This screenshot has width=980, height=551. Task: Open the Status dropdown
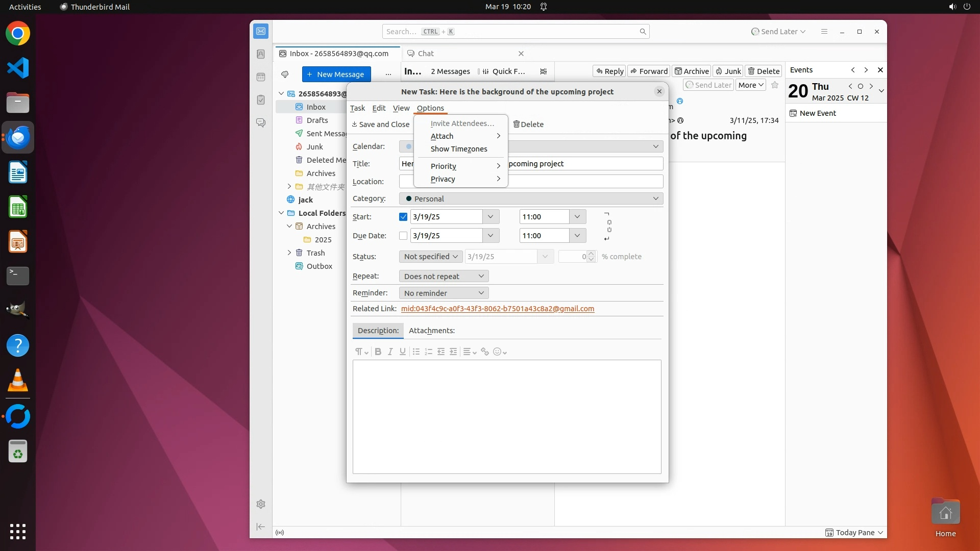click(430, 257)
